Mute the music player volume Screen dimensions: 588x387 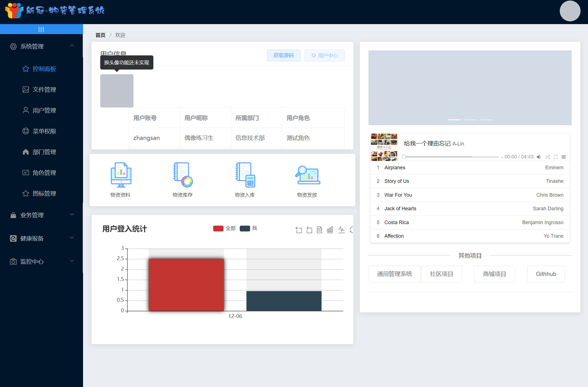539,157
